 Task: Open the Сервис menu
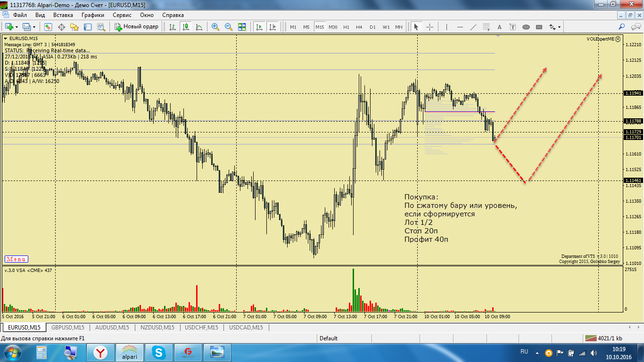(x=122, y=15)
